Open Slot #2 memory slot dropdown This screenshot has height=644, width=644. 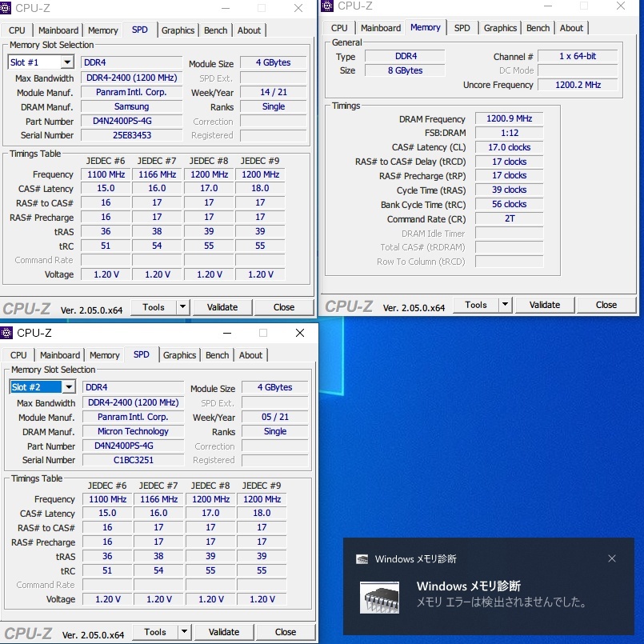click(x=69, y=387)
